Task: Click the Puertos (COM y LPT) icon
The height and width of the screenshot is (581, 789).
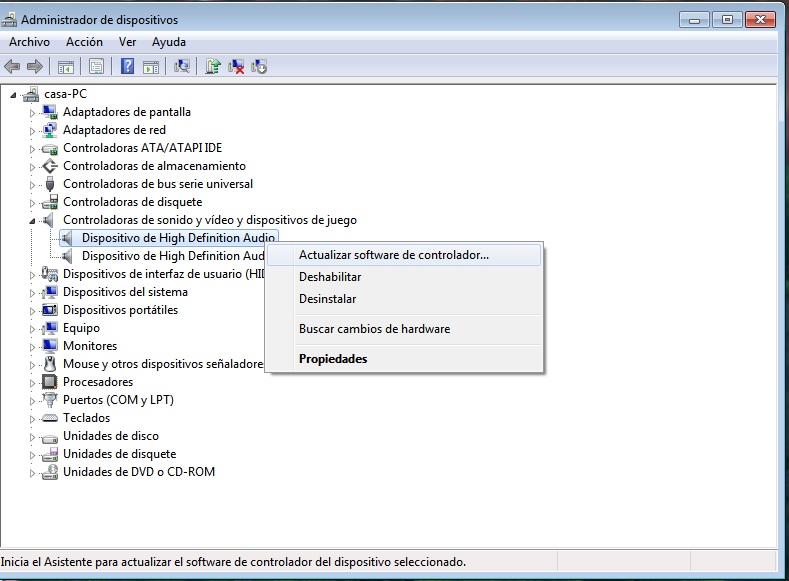Action: [x=49, y=400]
